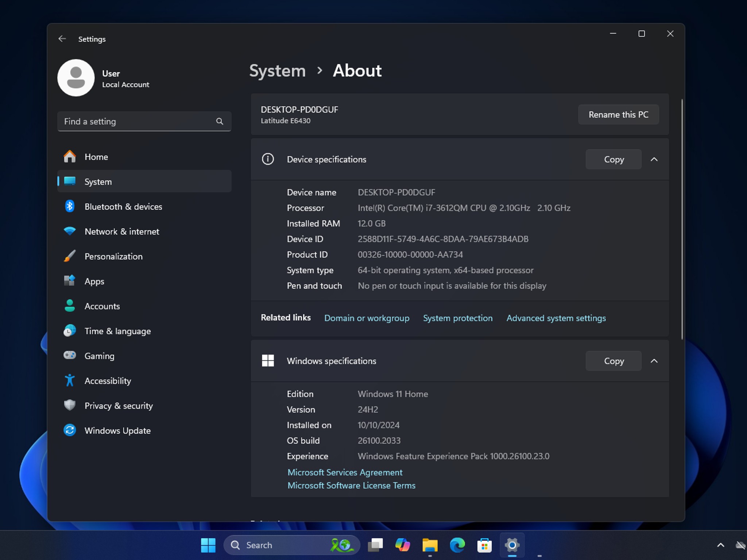Click the Product ID value 00326-10000-00000-AA734
This screenshot has height=560, width=747.
tap(410, 254)
